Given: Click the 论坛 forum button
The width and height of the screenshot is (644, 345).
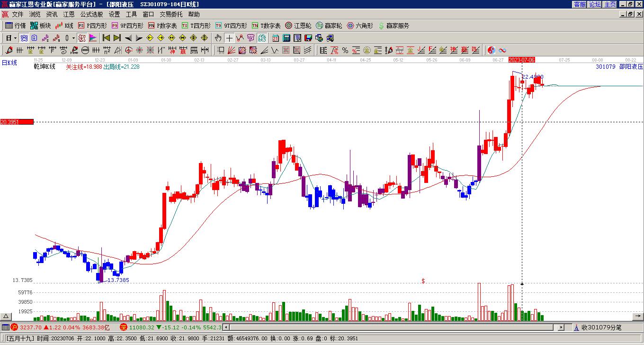Looking at the screenshot, I should tap(595, 4).
